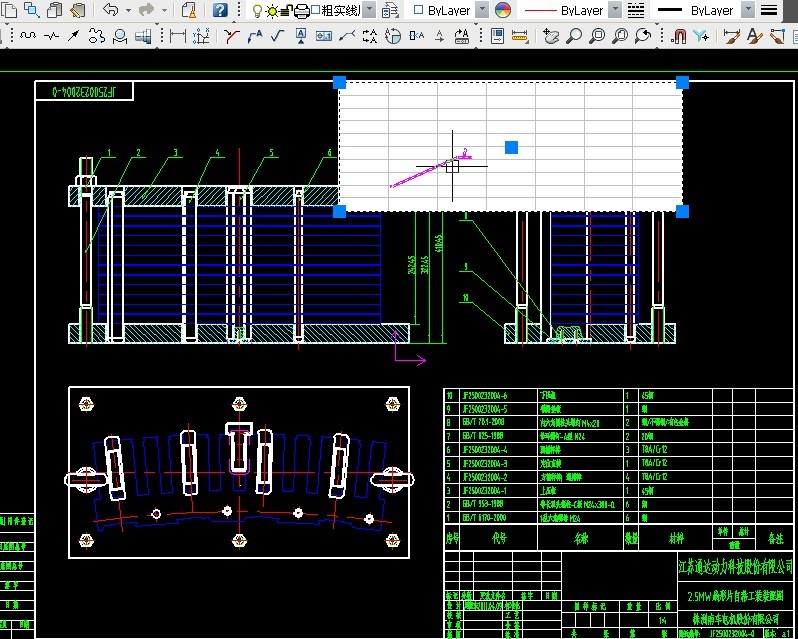Click the Undo arrow icon
Screen dimensions: 798x639
(x=110, y=10)
